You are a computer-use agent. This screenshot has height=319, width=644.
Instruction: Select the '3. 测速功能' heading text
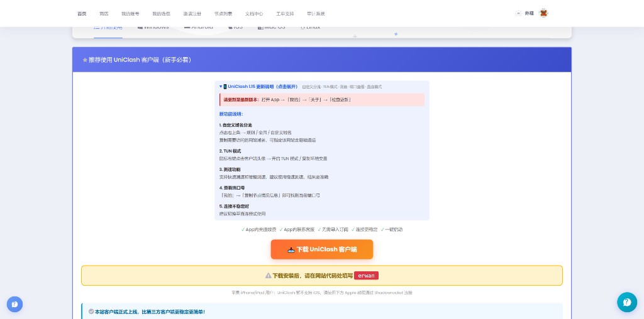tap(230, 170)
